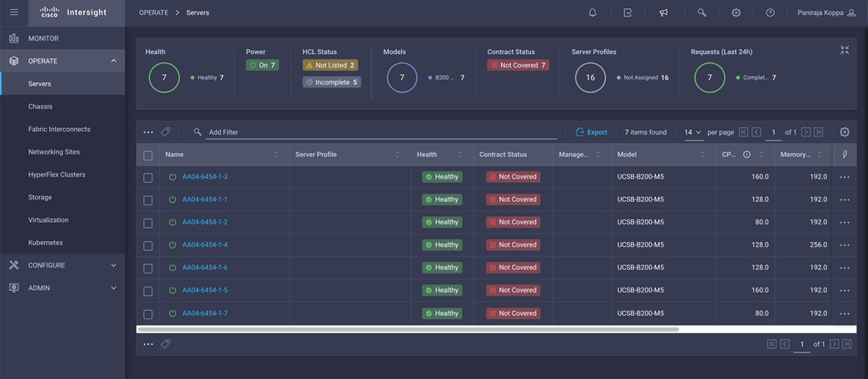Go to next page in top pagination
The image size is (868, 379).
pos(806,132)
